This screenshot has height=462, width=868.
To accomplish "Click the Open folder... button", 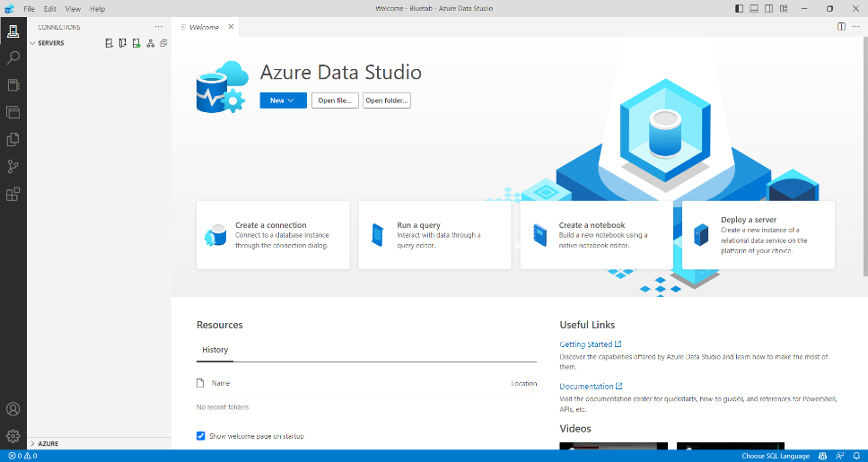I will [x=386, y=100].
